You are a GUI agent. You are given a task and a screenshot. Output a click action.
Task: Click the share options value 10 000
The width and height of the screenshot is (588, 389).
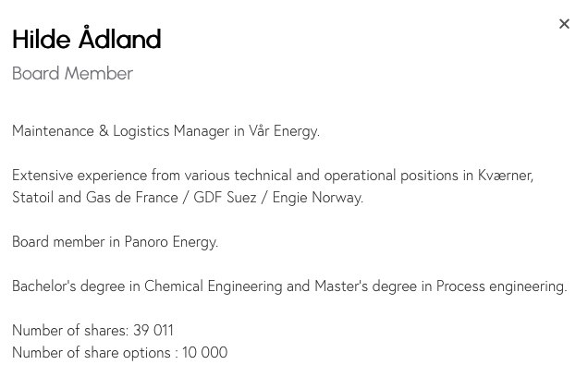[x=204, y=353]
